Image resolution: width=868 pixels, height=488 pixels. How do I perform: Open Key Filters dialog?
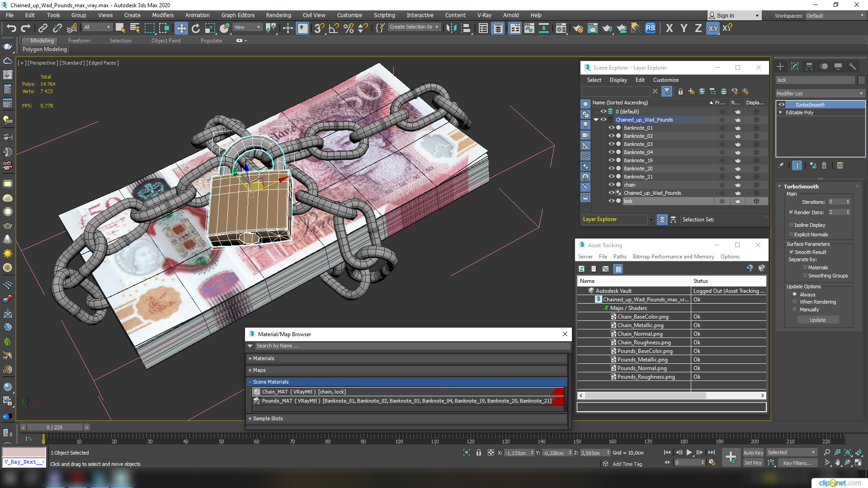pos(797,463)
